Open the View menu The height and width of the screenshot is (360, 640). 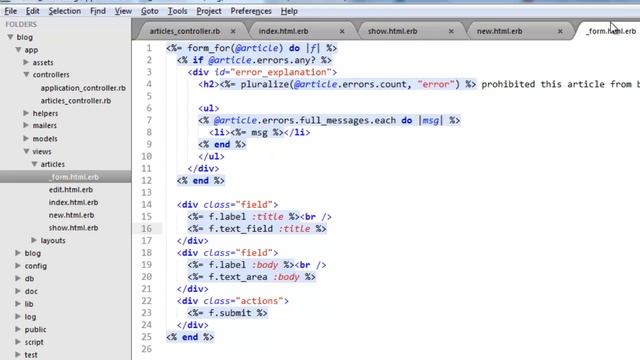tap(123, 11)
